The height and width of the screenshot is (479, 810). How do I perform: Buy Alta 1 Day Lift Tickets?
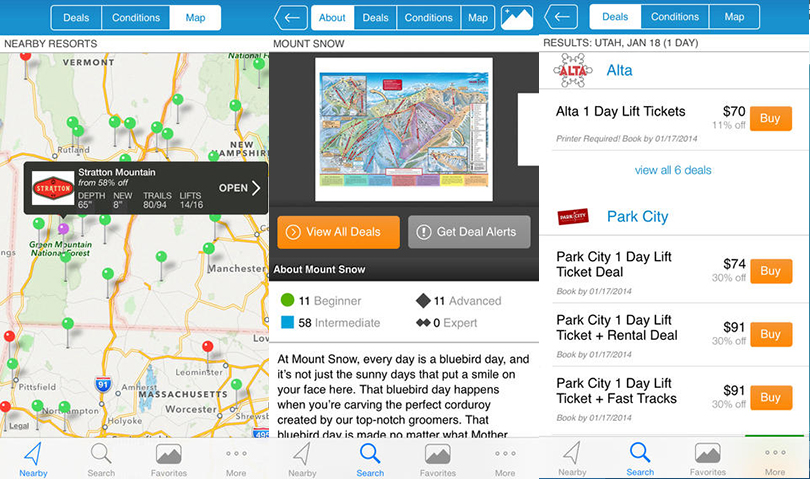pyautogui.click(x=770, y=118)
